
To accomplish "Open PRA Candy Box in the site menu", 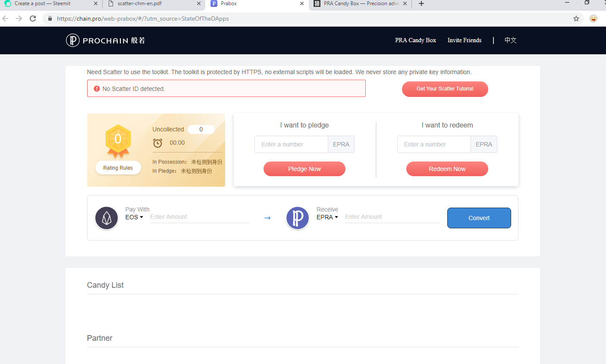I will [415, 40].
